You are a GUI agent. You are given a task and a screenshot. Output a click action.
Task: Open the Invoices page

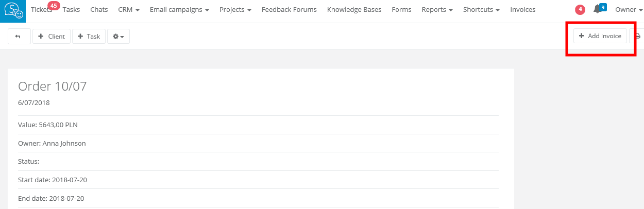(x=522, y=10)
